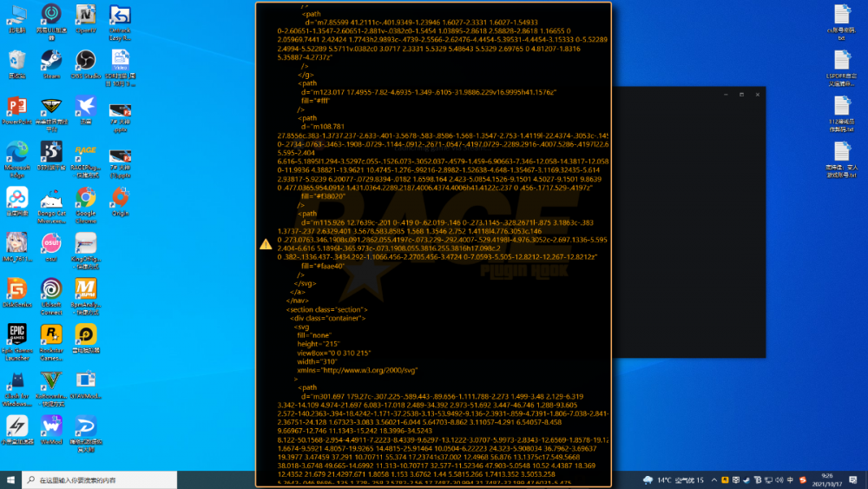Open the BpmAnalyzer shortcut

[x=86, y=297]
